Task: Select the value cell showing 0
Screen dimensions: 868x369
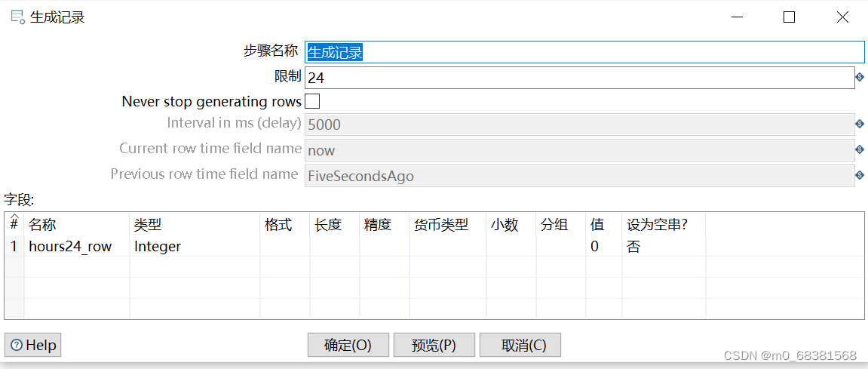Action: (604, 246)
